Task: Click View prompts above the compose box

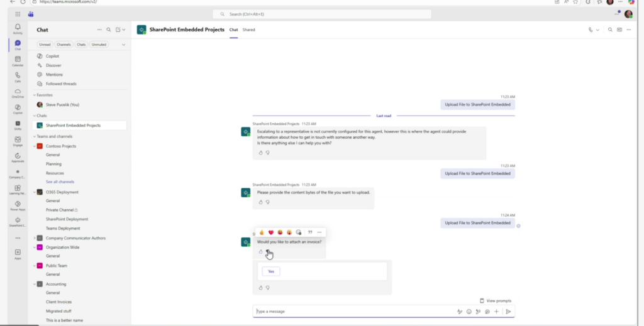Action: coord(496,301)
